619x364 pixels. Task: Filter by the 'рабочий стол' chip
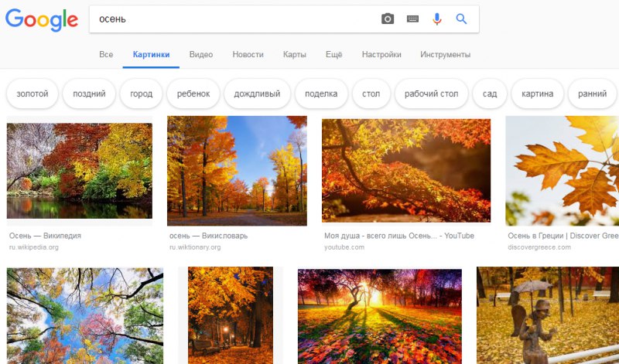pos(432,94)
